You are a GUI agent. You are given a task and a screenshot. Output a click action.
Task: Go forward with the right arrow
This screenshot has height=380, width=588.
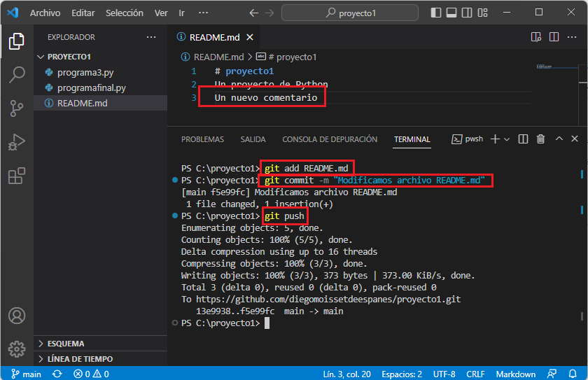coord(269,13)
